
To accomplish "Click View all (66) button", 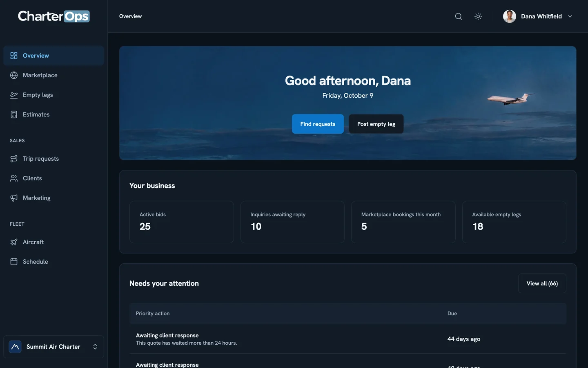I will click(x=542, y=283).
